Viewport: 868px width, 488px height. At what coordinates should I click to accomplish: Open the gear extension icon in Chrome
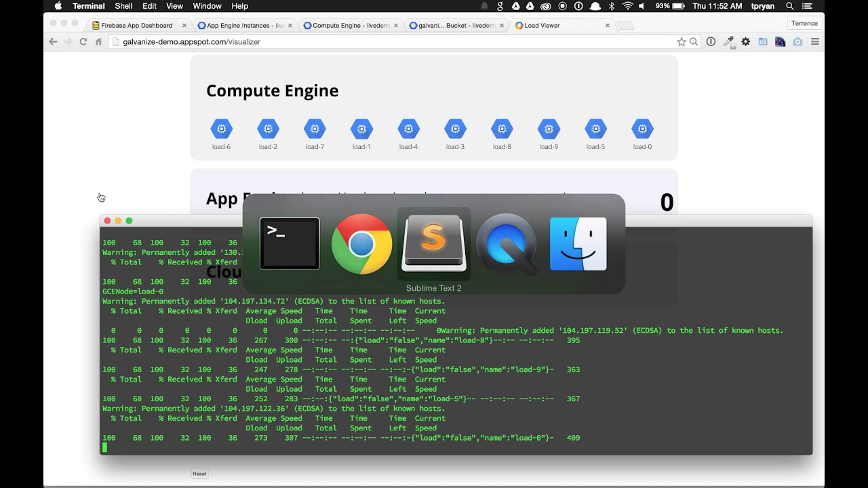[745, 41]
